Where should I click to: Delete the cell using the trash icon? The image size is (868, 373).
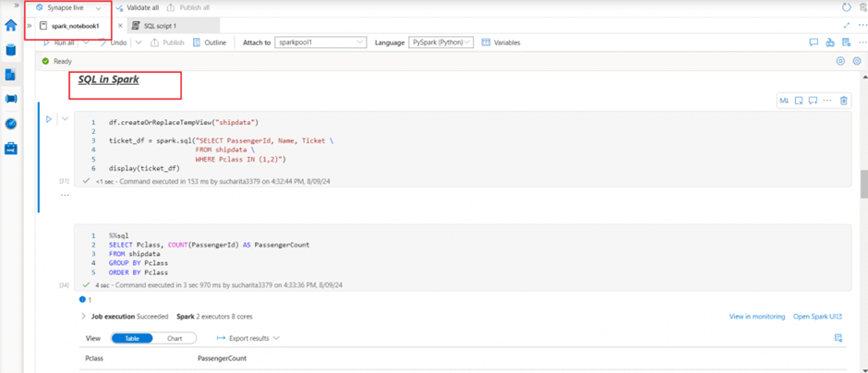tap(844, 101)
